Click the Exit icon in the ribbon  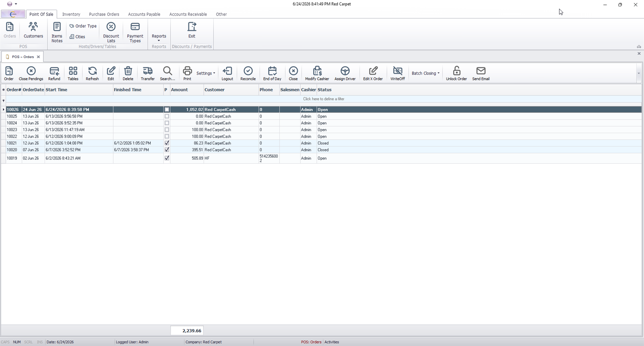click(x=192, y=31)
